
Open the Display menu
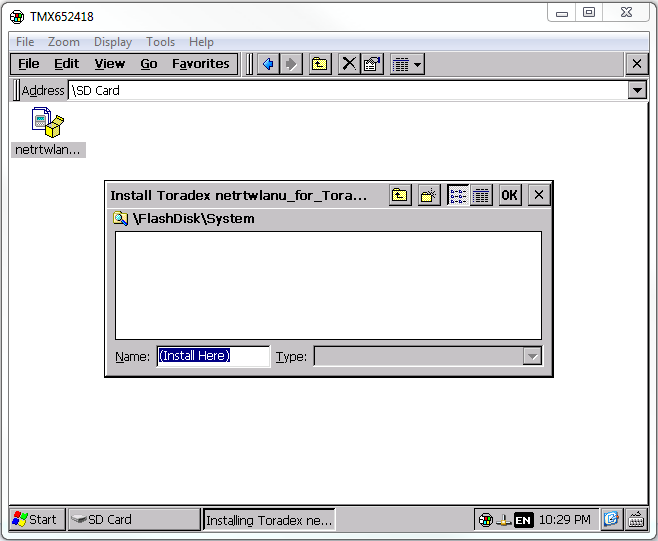coord(112,42)
